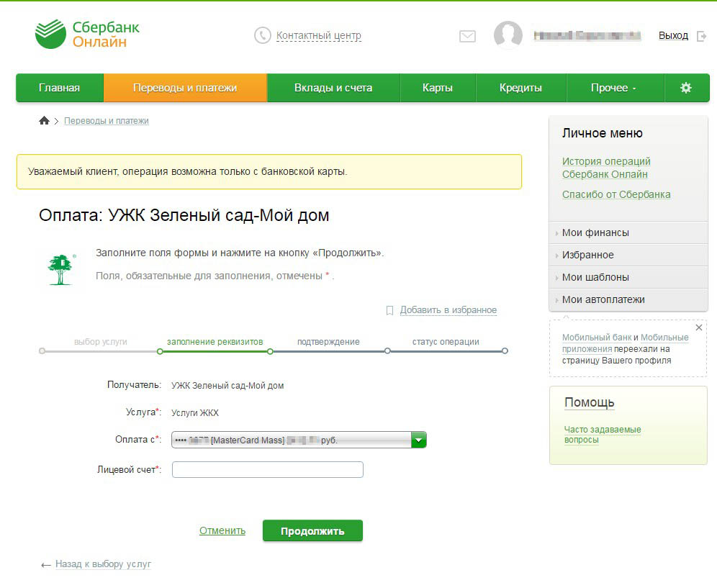Click the green arrow of card selector
717x588 pixels.
tap(419, 440)
